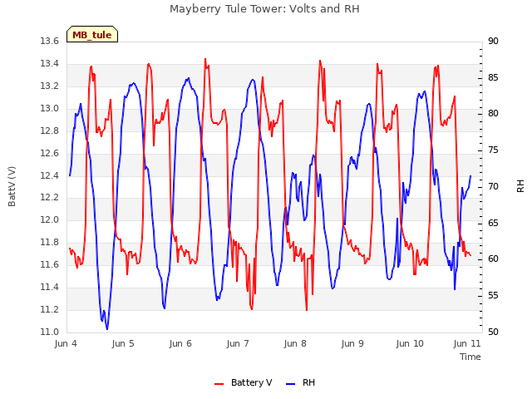This screenshot has width=532, height=399.
Task: Click the 12.6 voltage tick label
Action: click(x=50, y=153)
